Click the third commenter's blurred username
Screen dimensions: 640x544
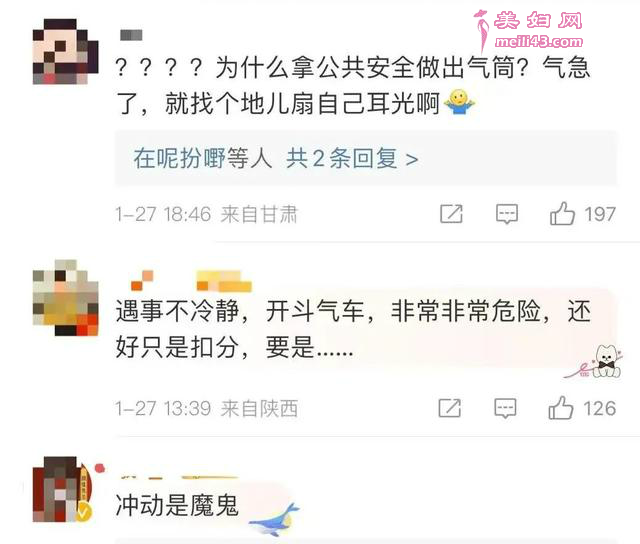[178, 477]
